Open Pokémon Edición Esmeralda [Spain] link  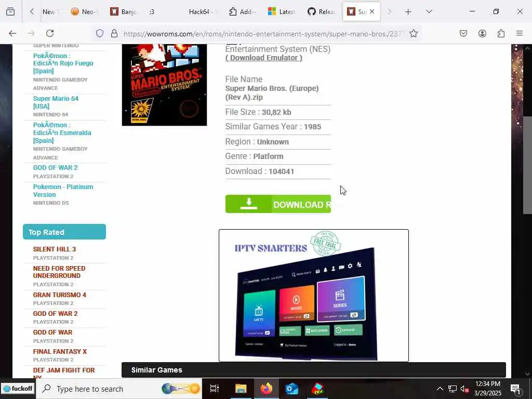pyautogui.click(x=62, y=132)
